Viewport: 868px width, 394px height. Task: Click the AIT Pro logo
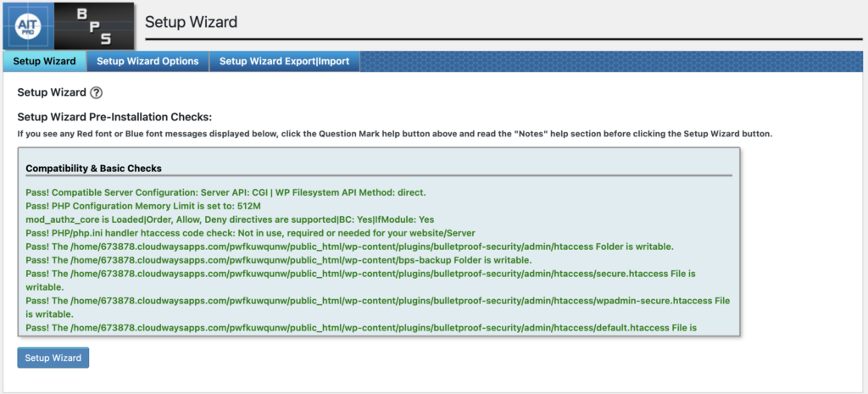[x=29, y=26]
